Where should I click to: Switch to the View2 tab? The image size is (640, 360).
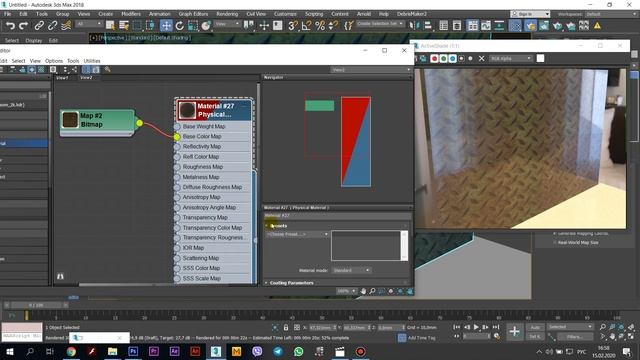86,78
